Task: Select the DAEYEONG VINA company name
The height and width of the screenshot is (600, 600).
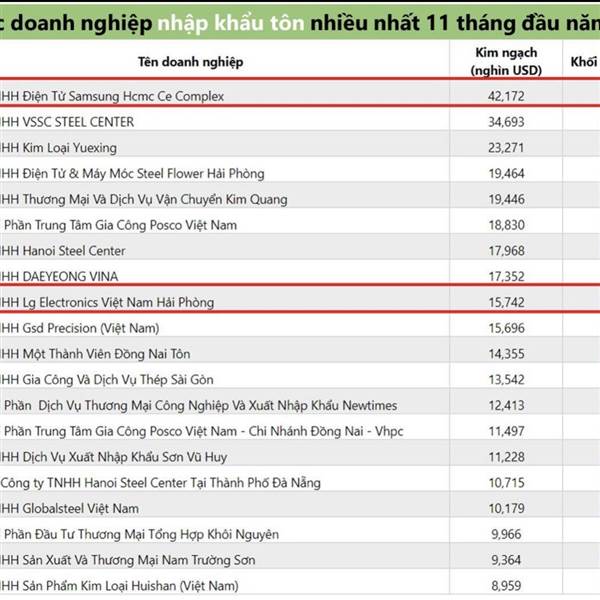Action: (x=59, y=277)
